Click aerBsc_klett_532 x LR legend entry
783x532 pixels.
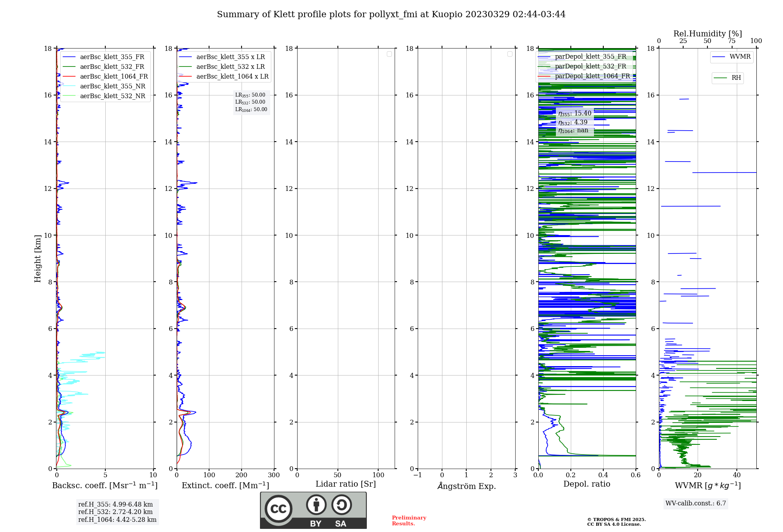pyautogui.click(x=222, y=66)
